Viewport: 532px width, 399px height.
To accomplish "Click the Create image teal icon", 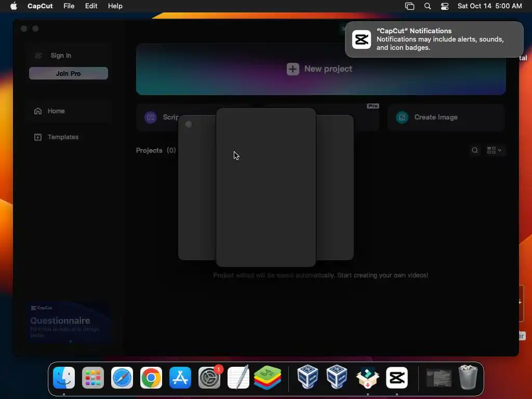I will pyautogui.click(x=402, y=117).
